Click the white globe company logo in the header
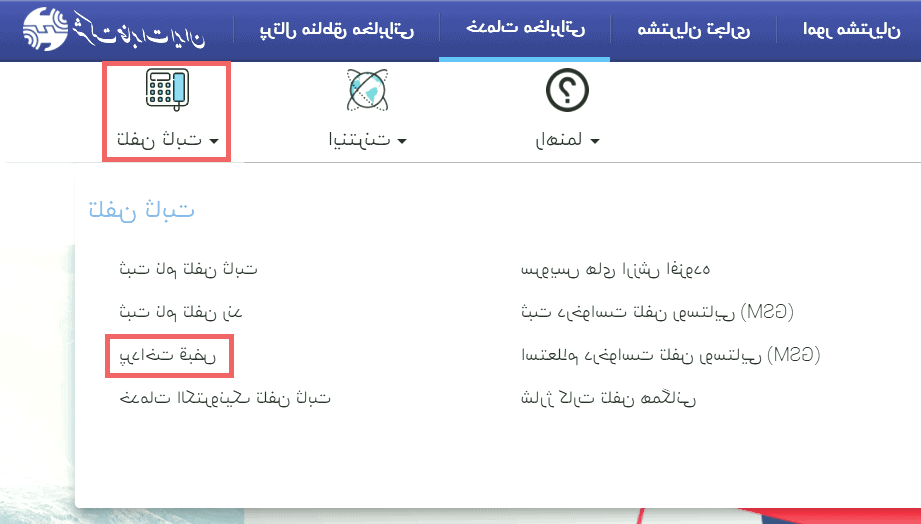Viewport: 921px width, 524px height. (x=45, y=29)
